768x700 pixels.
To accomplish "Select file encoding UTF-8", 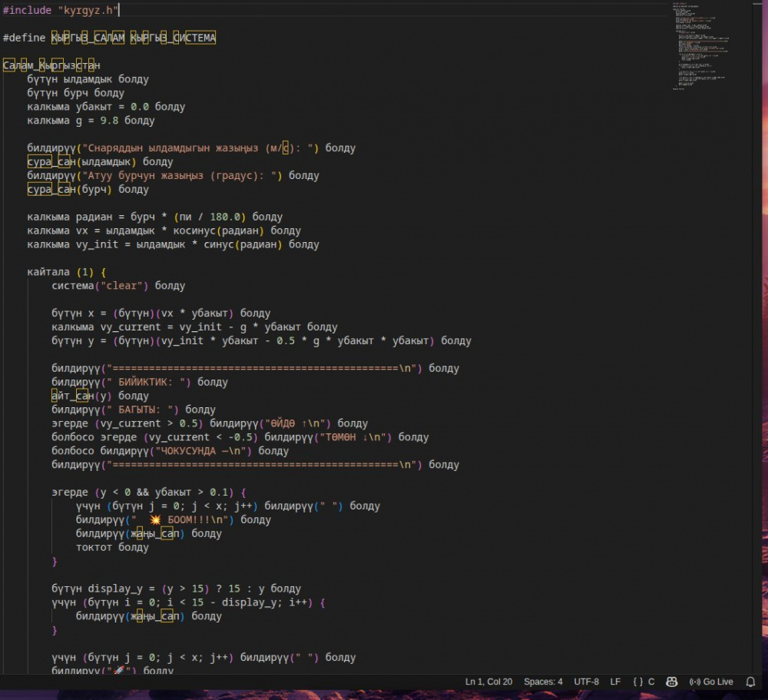I will (x=586, y=682).
